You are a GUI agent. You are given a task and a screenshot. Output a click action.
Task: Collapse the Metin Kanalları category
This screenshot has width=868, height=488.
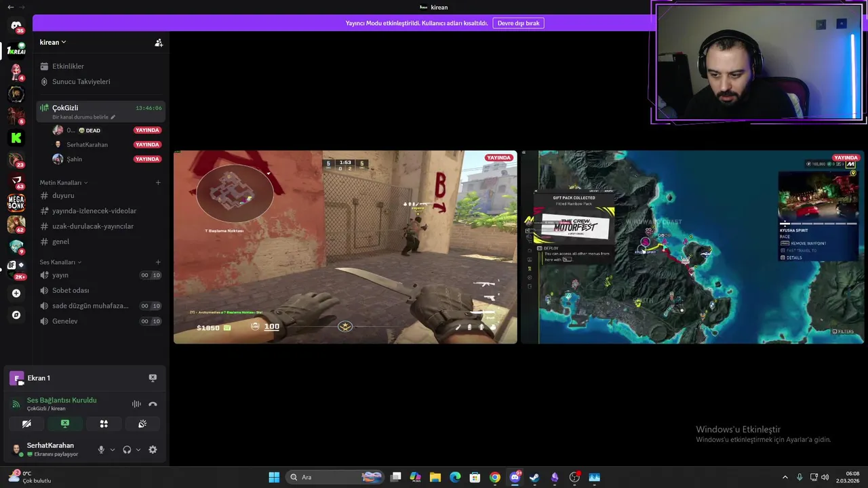pos(64,182)
